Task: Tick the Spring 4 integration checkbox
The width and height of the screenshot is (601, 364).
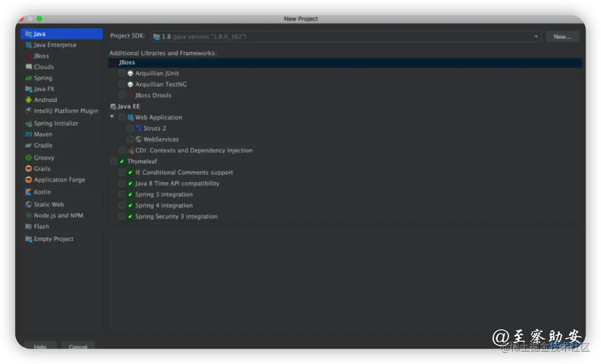Action: 122,206
